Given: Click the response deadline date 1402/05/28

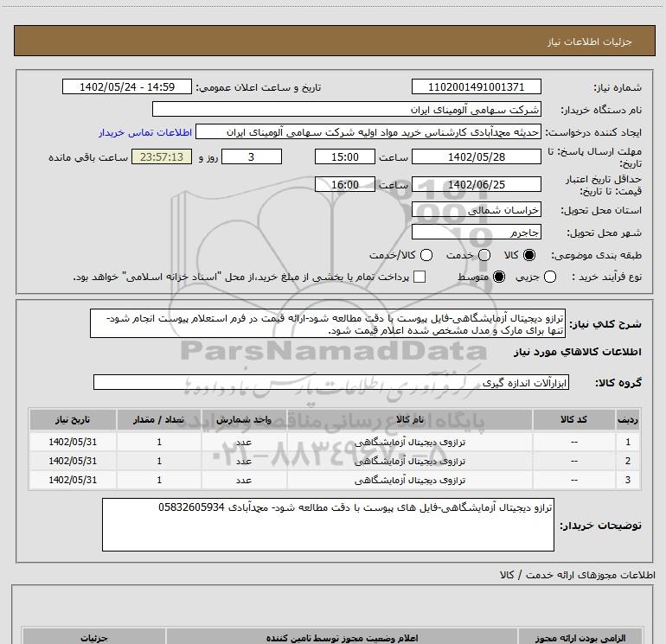Looking at the screenshot, I should coord(477,156).
